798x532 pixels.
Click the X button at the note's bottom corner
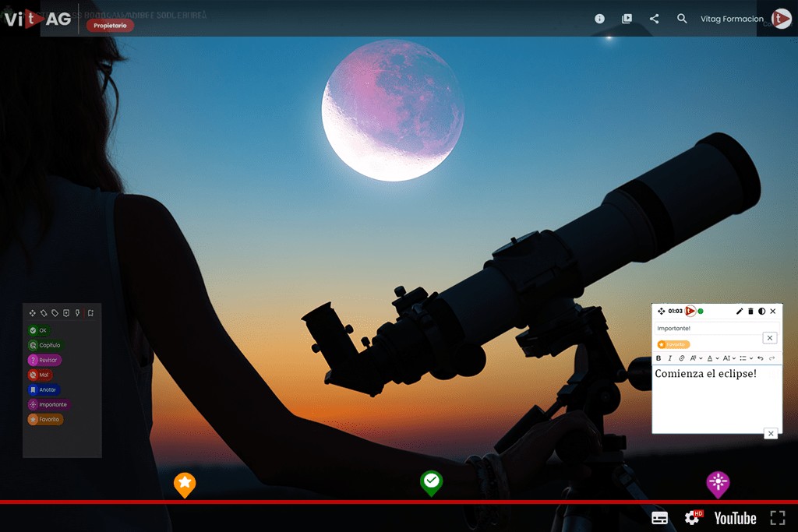coord(771,434)
